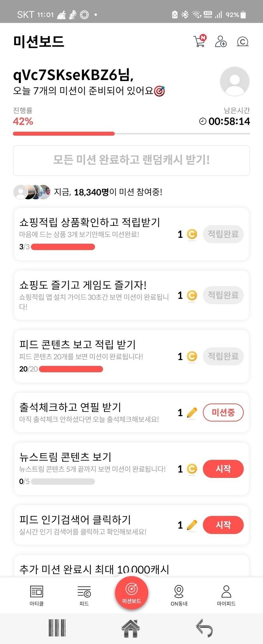The width and height of the screenshot is (263, 644).
Task: Tap the Android back arrow icon
Action: point(204,628)
